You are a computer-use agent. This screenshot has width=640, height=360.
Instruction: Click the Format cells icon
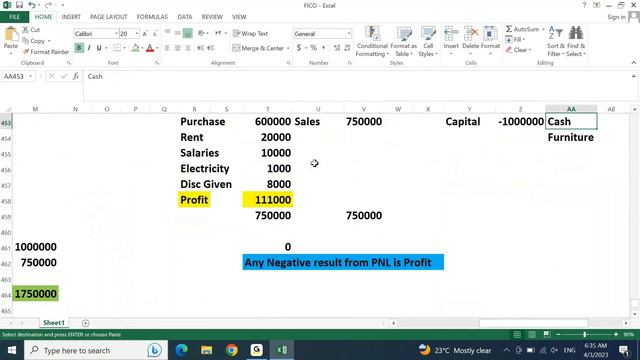[x=490, y=33]
